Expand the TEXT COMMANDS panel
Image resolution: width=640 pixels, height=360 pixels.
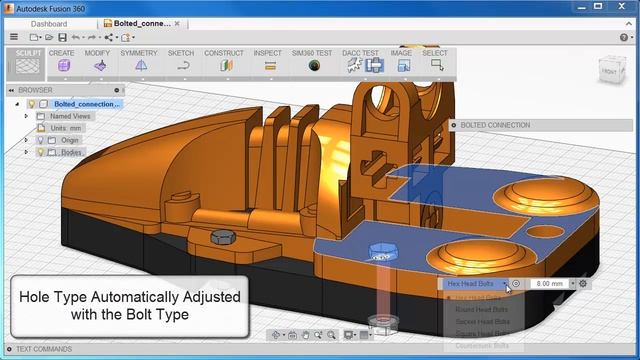pyautogui.click(x=9, y=349)
